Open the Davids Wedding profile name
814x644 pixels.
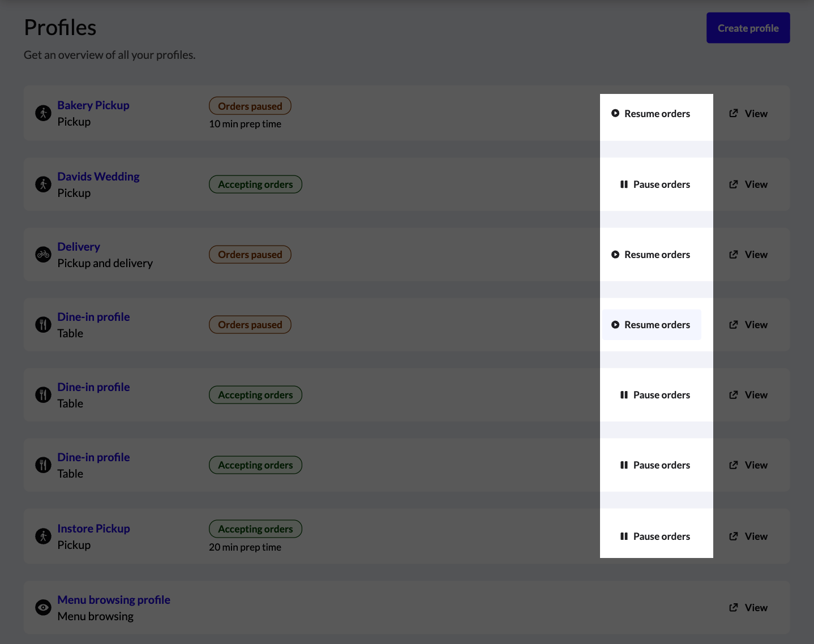tap(98, 177)
